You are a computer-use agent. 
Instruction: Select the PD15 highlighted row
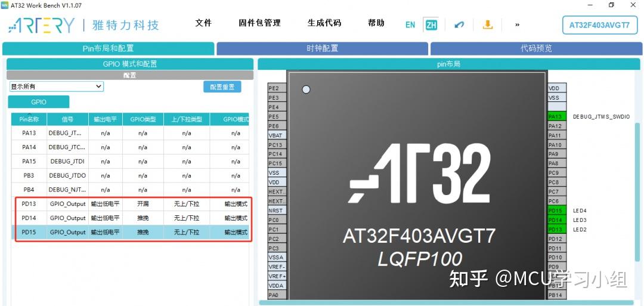tap(130, 232)
